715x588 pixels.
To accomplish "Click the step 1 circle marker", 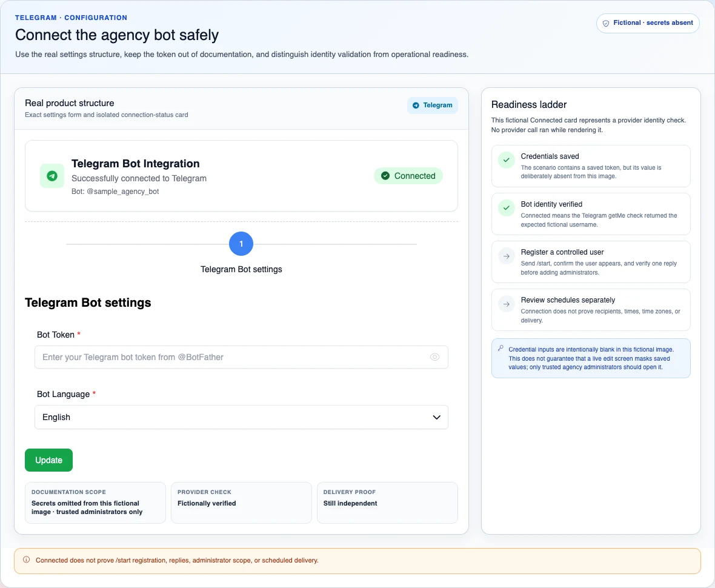I will point(241,244).
